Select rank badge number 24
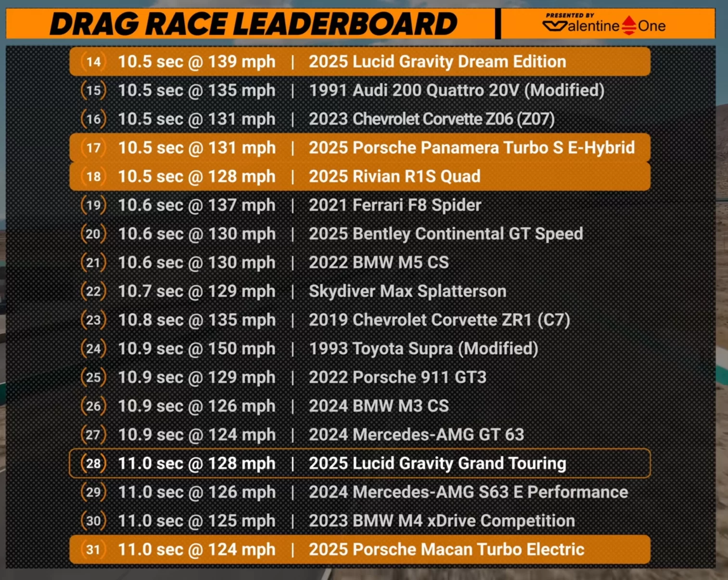Viewport: 728px width, 580px height. click(x=93, y=349)
